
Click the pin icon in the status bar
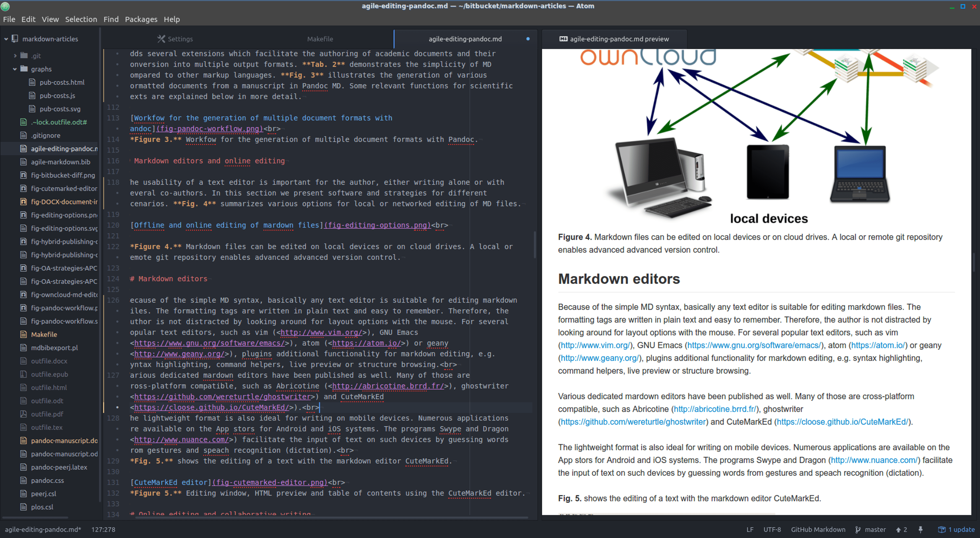[x=920, y=530]
